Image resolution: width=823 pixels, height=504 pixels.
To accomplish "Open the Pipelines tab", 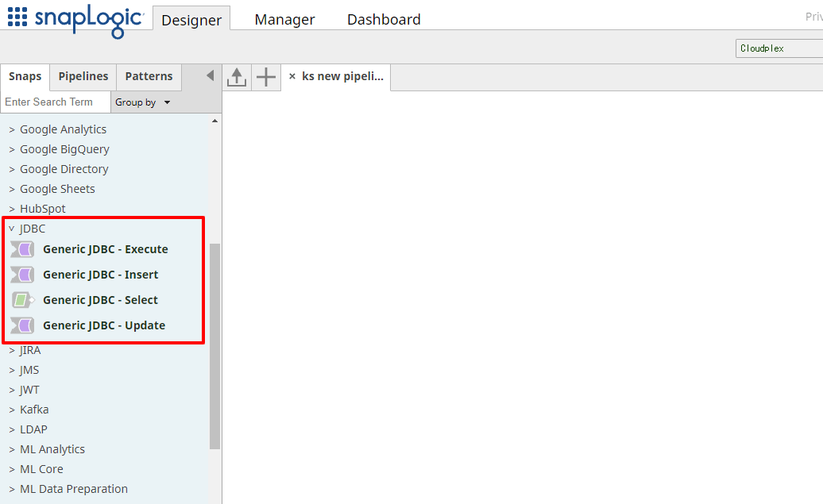I will (83, 76).
